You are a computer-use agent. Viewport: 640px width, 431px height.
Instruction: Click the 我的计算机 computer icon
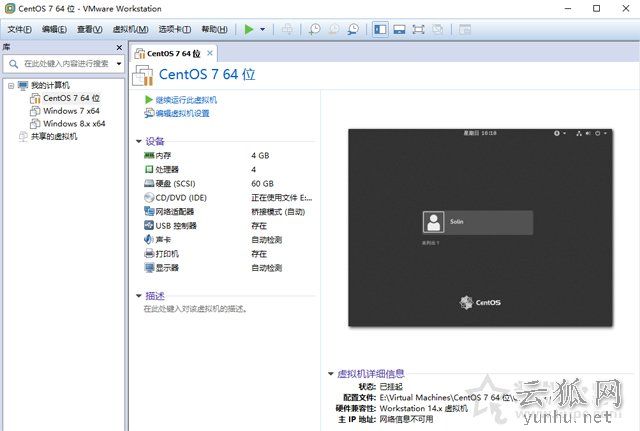click(x=23, y=86)
